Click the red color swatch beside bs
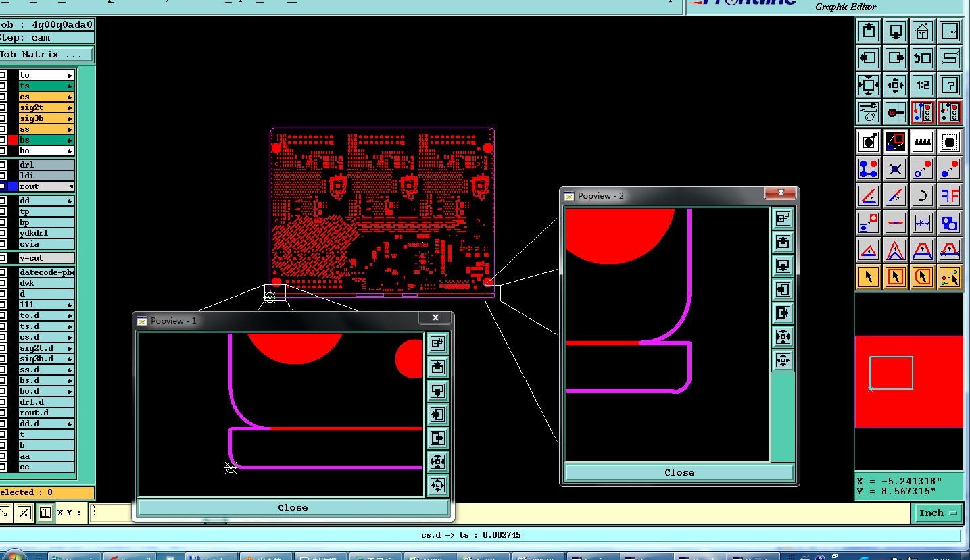Image resolution: width=970 pixels, height=560 pixels. 13,140
